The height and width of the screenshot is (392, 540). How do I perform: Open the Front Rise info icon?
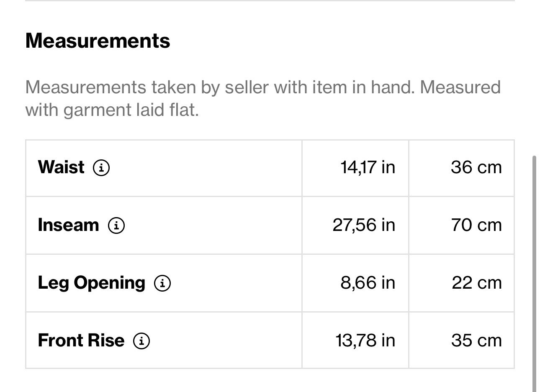(141, 341)
